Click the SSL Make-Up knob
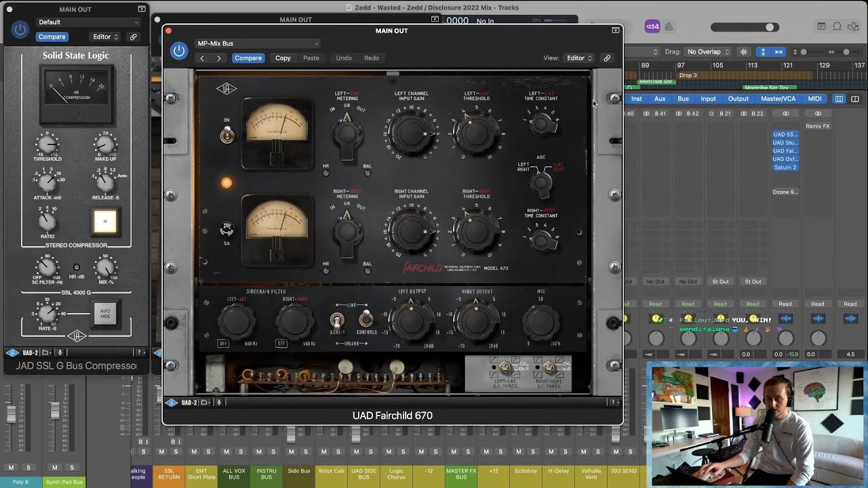This screenshot has width=868, height=488. [x=105, y=143]
